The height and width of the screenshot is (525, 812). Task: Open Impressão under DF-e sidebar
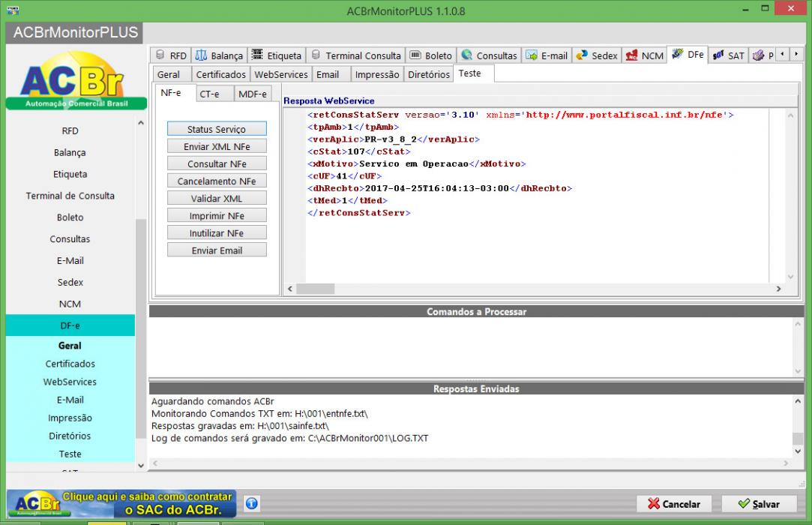tap(70, 418)
